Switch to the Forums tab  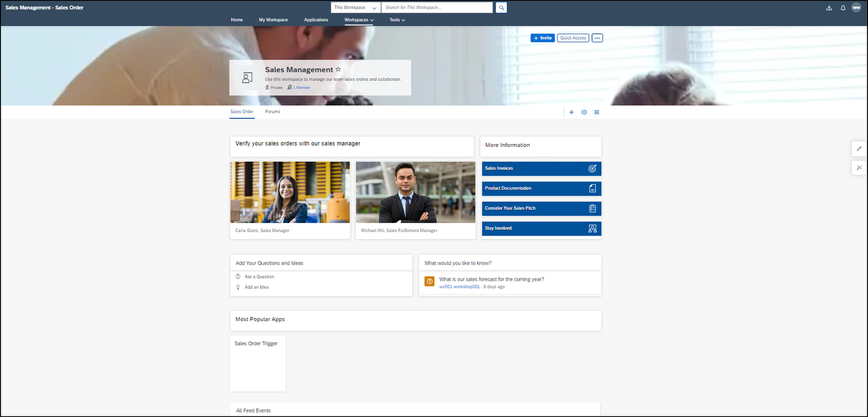tap(272, 111)
